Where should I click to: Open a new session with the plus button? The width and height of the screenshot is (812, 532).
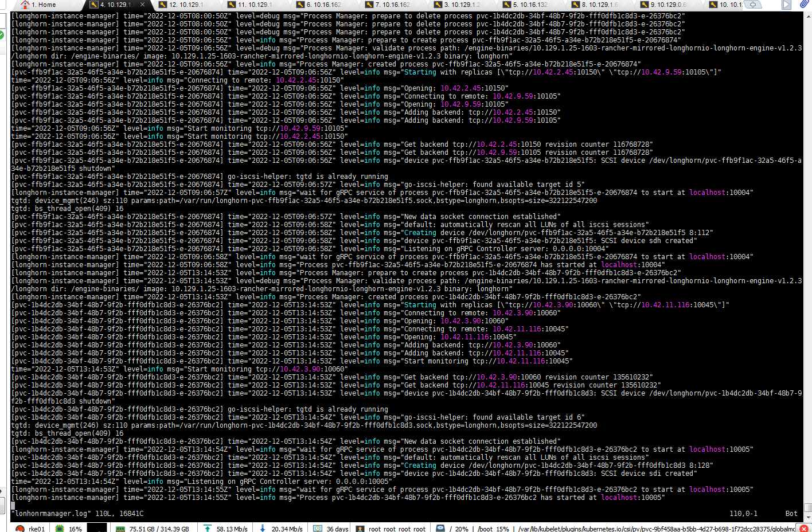tap(753, 5)
